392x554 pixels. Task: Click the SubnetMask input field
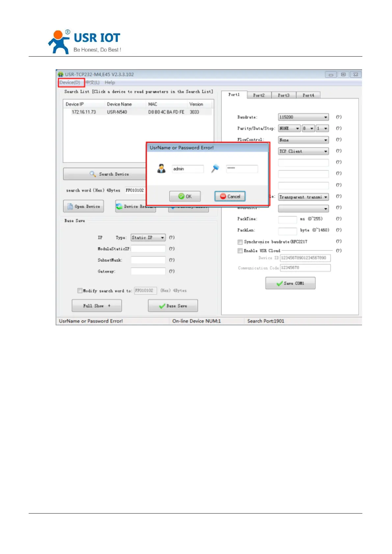click(x=148, y=260)
